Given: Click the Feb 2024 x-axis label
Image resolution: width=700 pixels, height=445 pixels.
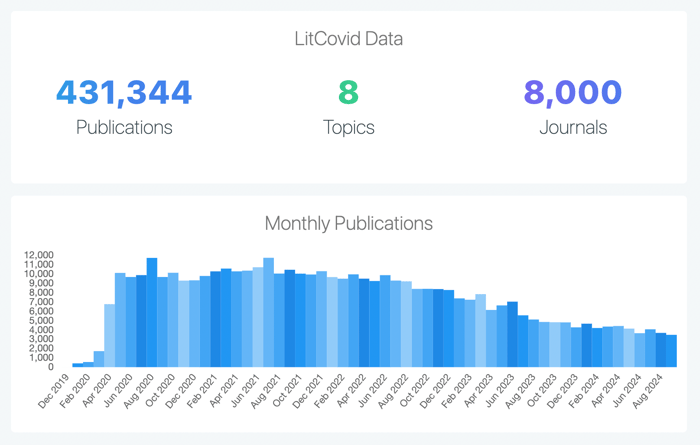Looking at the screenshot, I should point(584,391).
